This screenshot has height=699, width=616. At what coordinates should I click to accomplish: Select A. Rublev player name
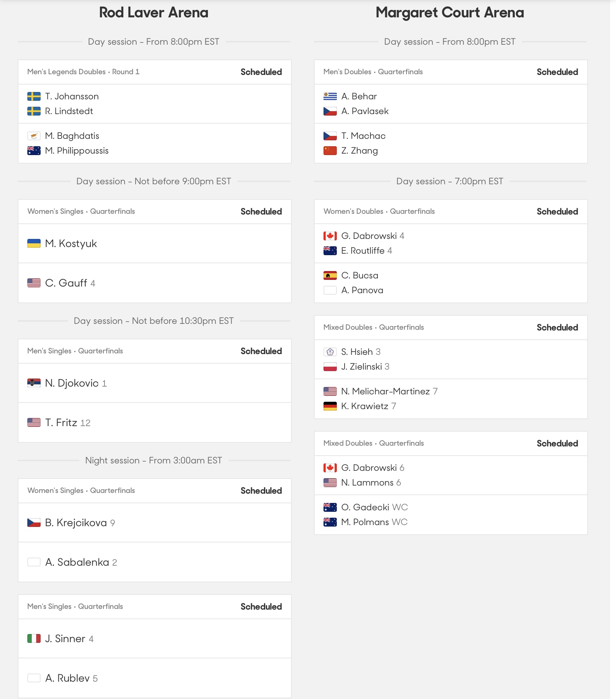coord(67,678)
